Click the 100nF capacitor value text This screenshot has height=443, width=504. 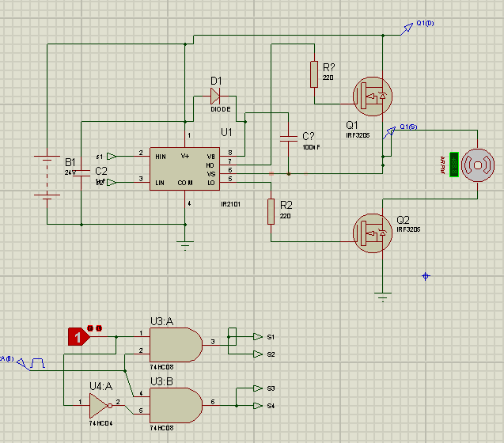311,147
